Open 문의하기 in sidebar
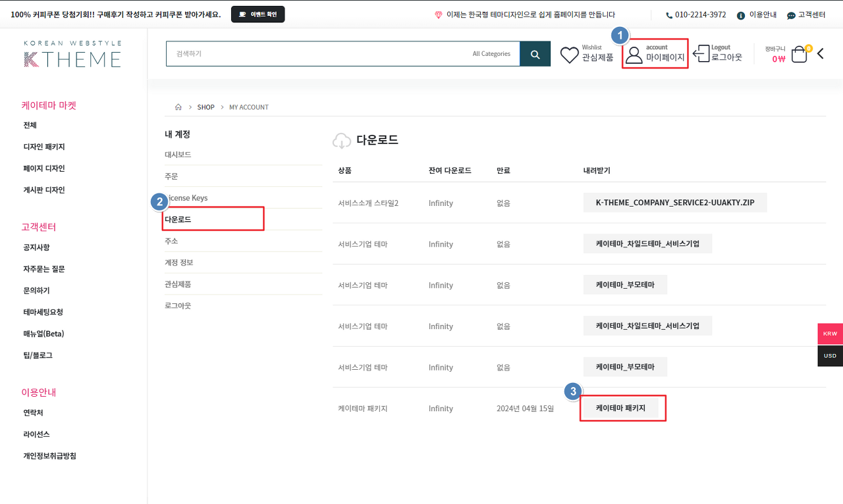The image size is (843, 504). (36, 290)
